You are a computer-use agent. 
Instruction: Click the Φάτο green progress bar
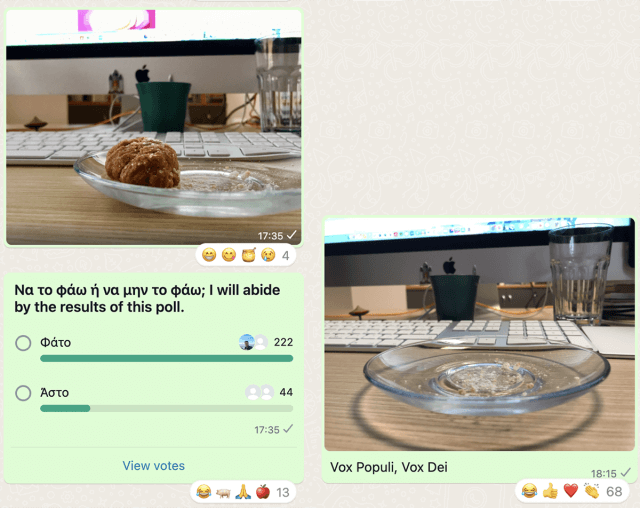tap(167, 359)
